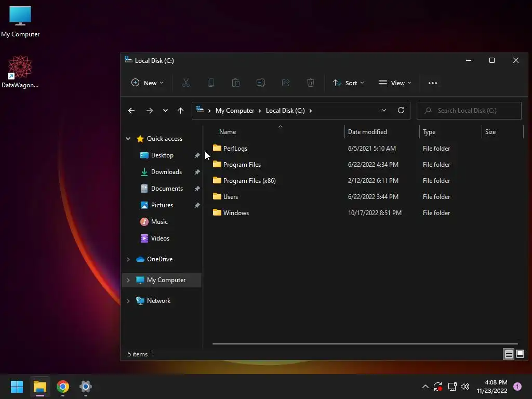This screenshot has width=532, height=399.
Task: Click the horizontal scrollbar in file list
Action: click(x=365, y=344)
